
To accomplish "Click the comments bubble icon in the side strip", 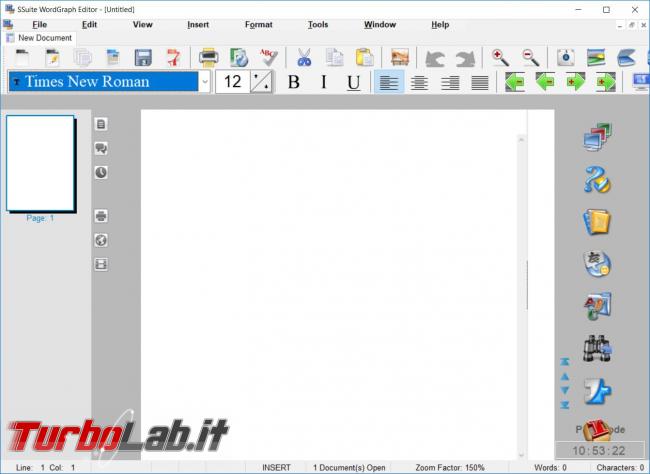I will point(101,148).
